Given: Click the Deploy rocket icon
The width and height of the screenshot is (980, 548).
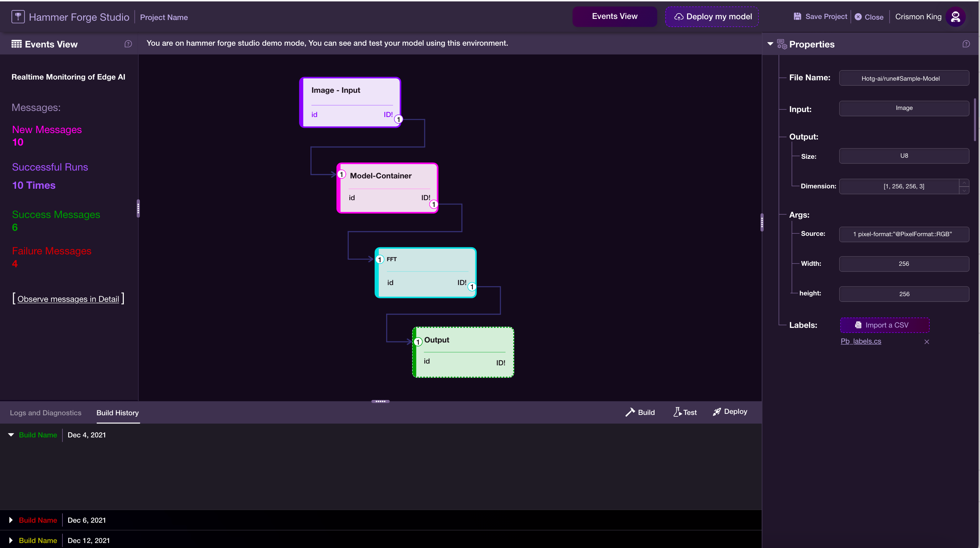Looking at the screenshot, I should tap(717, 412).
